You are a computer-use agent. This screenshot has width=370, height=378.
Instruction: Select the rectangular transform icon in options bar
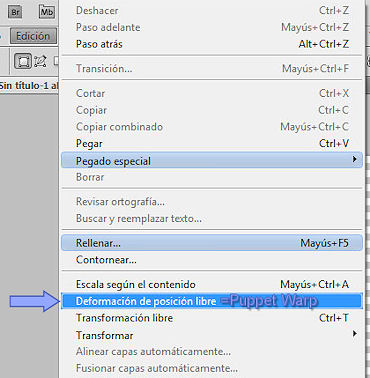click(x=23, y=61)
